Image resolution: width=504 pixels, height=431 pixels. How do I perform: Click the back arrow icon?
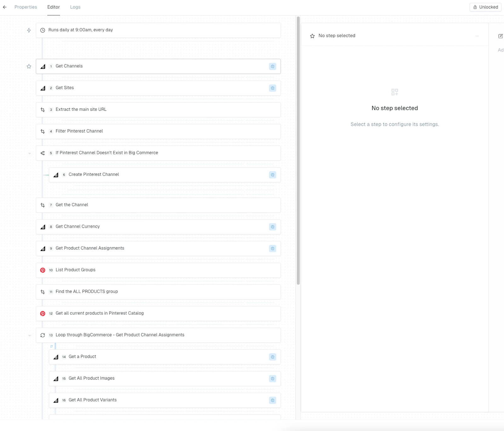coord(5,7)
